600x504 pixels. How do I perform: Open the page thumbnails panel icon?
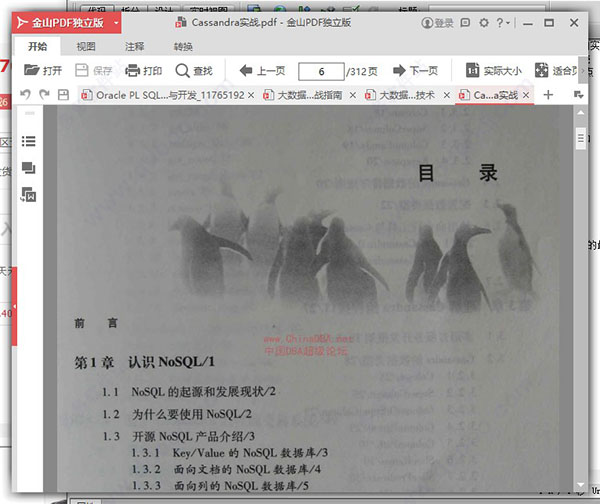tap(29, 168)
